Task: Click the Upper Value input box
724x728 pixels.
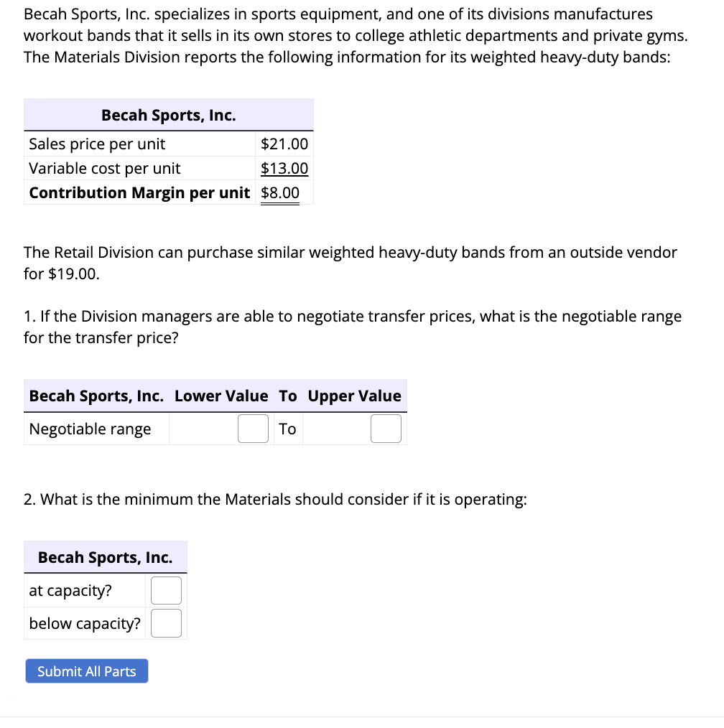Action: (x=386, y=428)
